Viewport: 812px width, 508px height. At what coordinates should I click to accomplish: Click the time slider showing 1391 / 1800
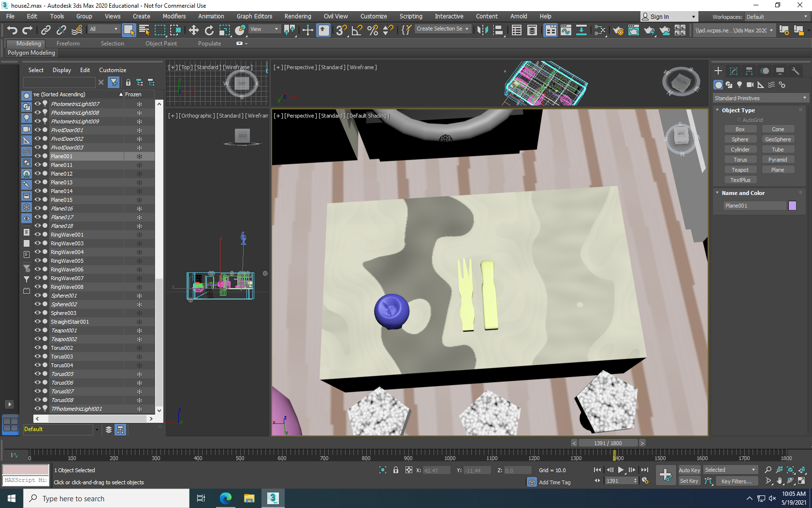click(x=608, y=443)
